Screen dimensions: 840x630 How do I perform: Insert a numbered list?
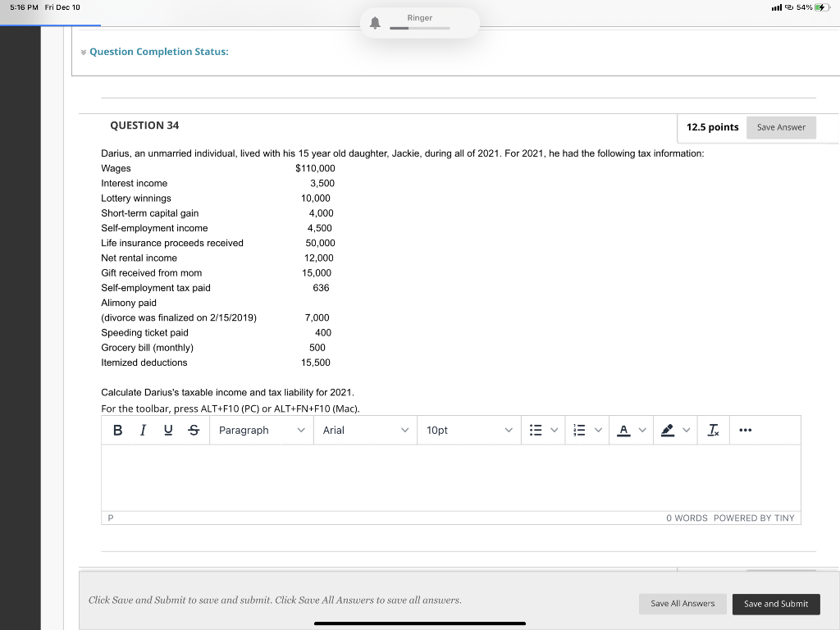coord(579,430)
